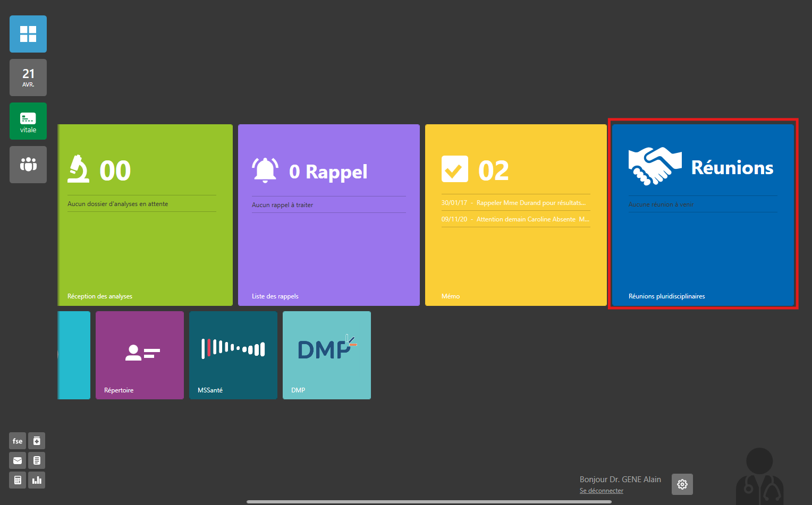Open the Répertoire tile

[x=140, y=355]
